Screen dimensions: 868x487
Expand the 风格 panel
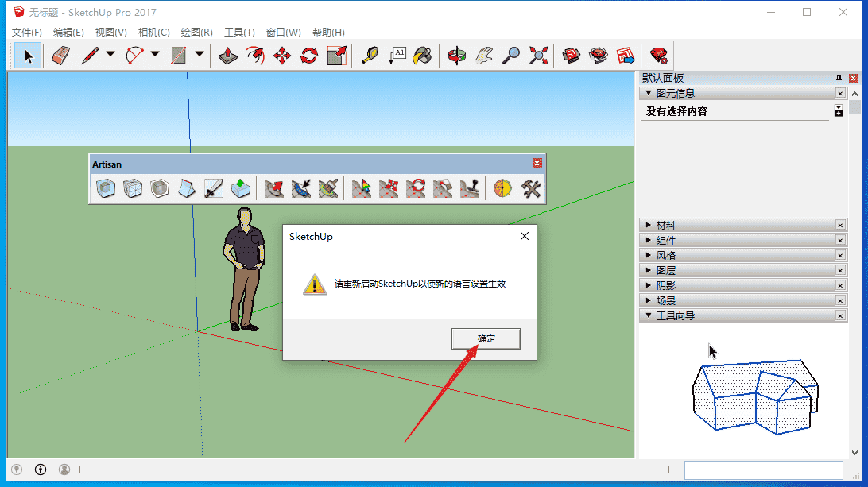pos(649,255)
